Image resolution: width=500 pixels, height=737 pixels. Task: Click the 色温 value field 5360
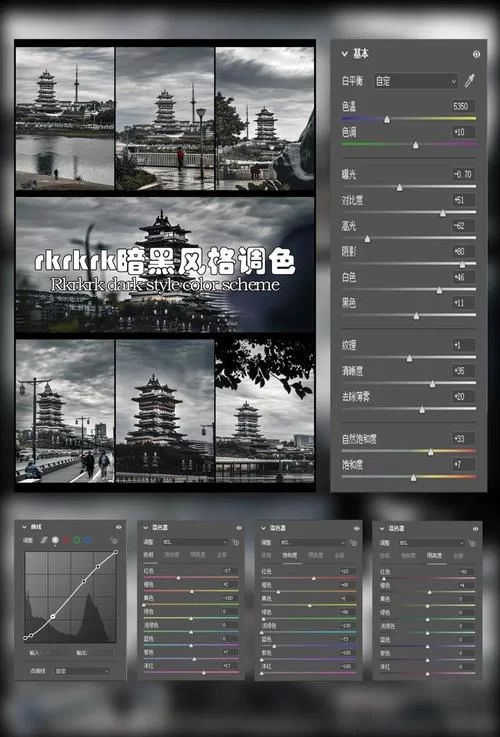click(x=463, y=106)
